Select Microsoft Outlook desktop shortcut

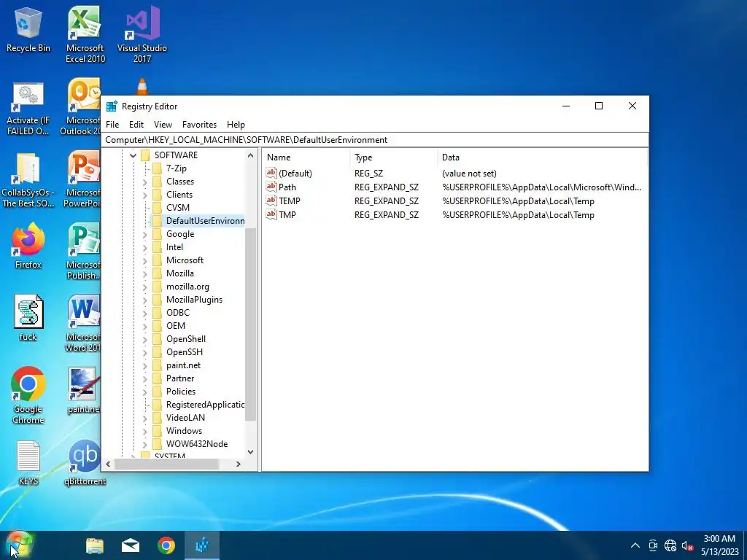point(81,107)
